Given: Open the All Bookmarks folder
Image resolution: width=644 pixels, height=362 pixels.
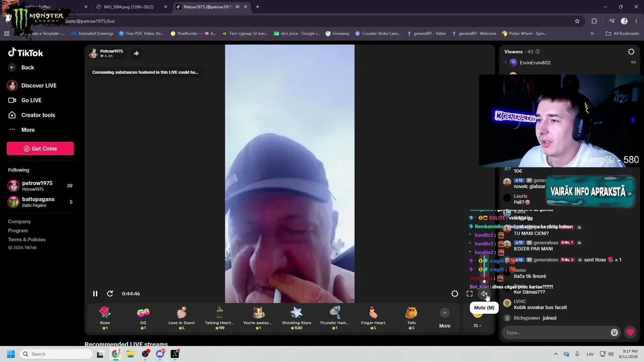Looking at the screenshot, I should (622, 34).
